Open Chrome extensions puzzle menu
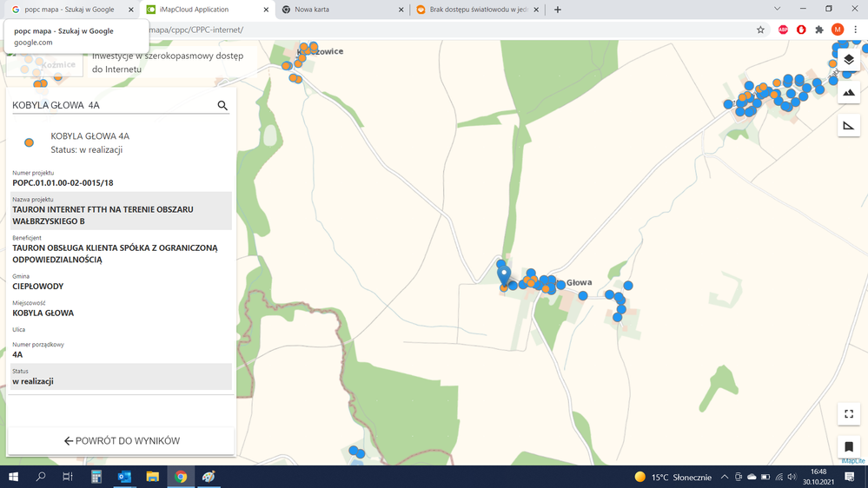The width and height of the screenshot is (868, 488). click(818, 30)
